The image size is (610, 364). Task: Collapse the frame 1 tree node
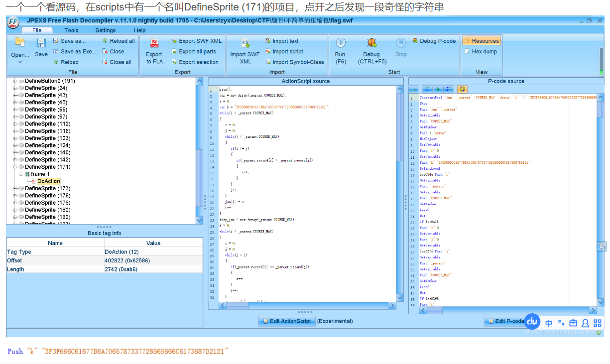[x=21, y=174]
